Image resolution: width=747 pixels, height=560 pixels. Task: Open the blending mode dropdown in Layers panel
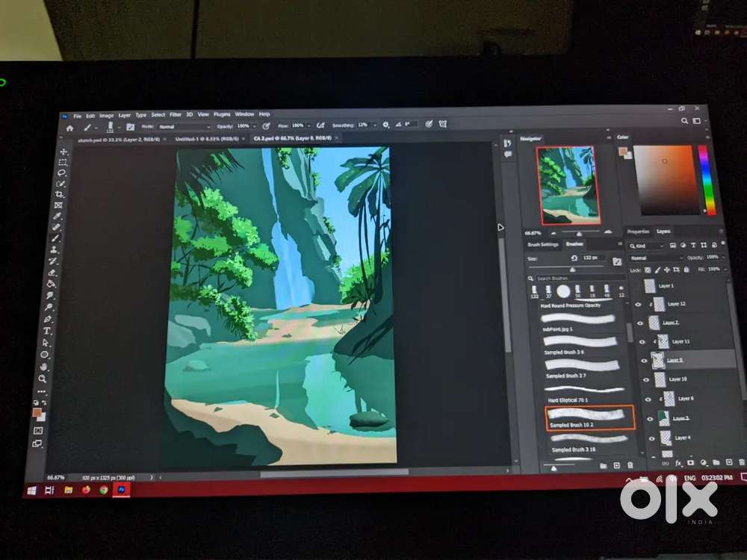point(654,258)
